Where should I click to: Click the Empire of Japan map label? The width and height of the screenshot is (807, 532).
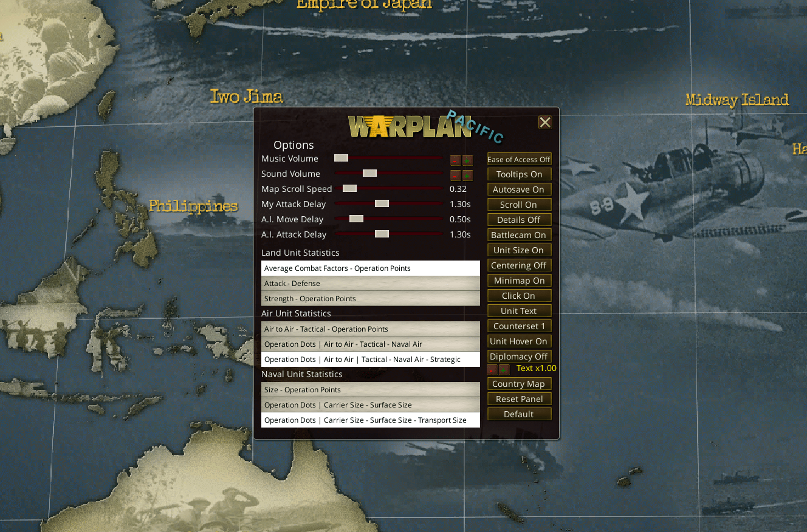click(364, 5)
